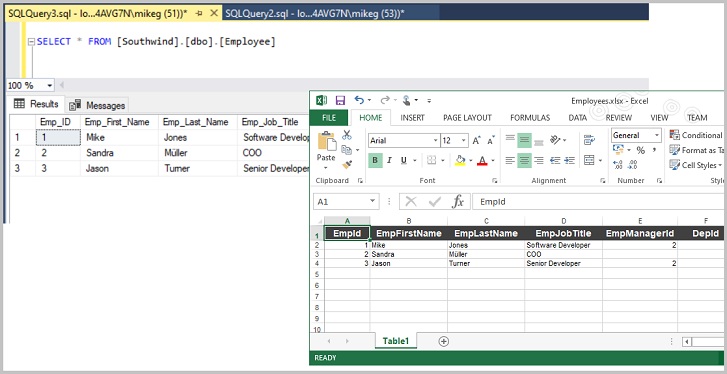Apply Percent style
The height and width of the screenshot is (374, 727).
pyautogui.click(x=640, y=150)
